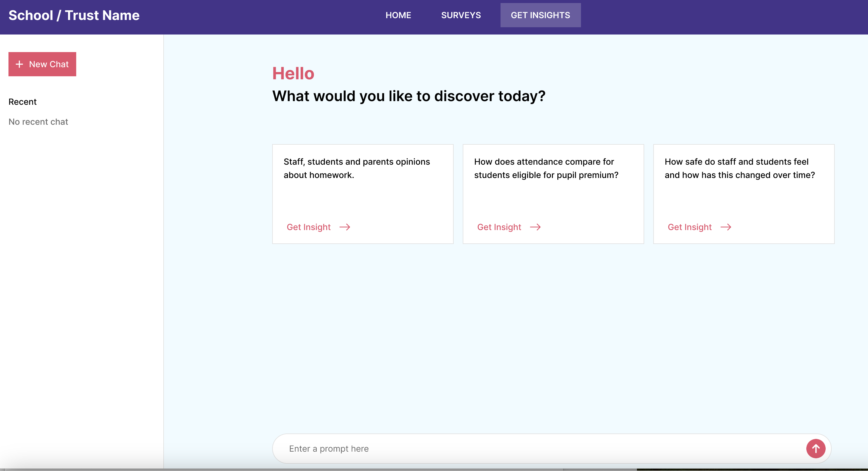
Task: Click arrow icon on attendance insight card
Action: point(535,227)
